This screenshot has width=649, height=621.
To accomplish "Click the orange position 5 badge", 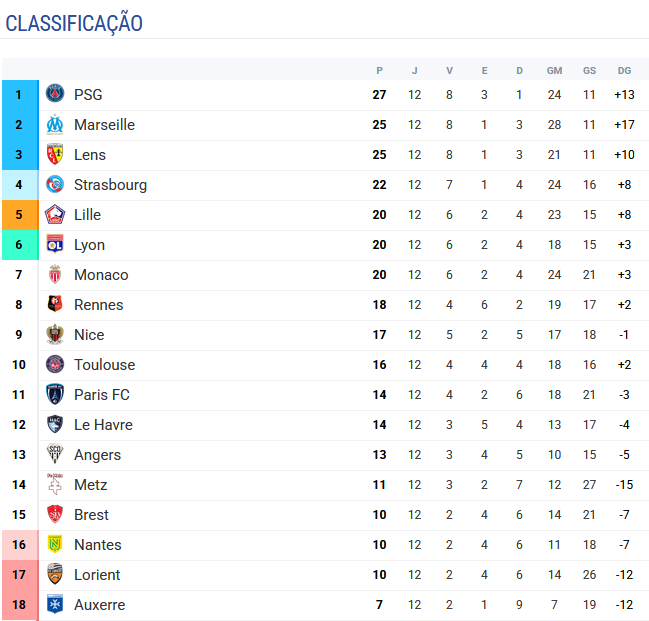I will coord(19,215).
